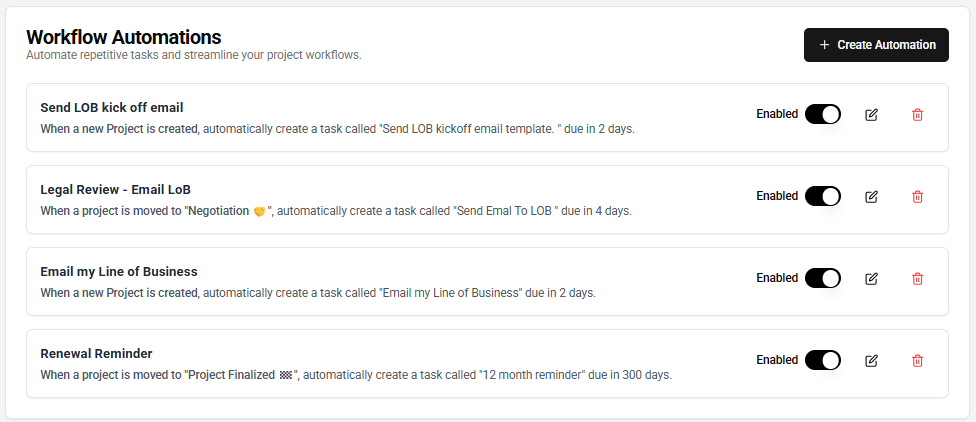
Task: Switch off Email my Line of Business automation
Action: coord(823,278)
